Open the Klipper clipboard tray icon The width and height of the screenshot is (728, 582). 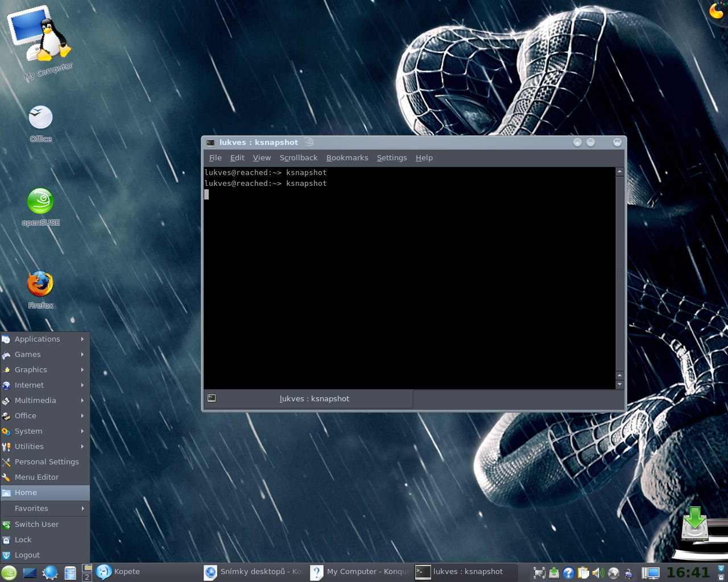click(x=584, y=573)
